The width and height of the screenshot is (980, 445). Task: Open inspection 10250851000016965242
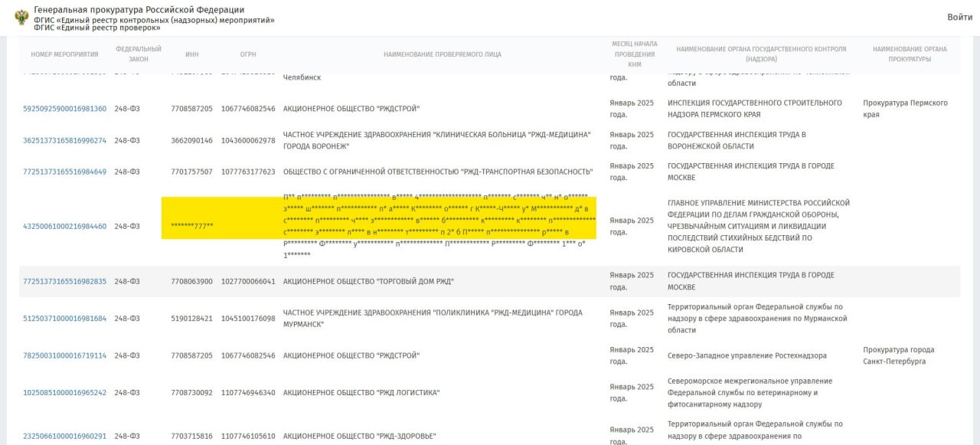(64, 393)
